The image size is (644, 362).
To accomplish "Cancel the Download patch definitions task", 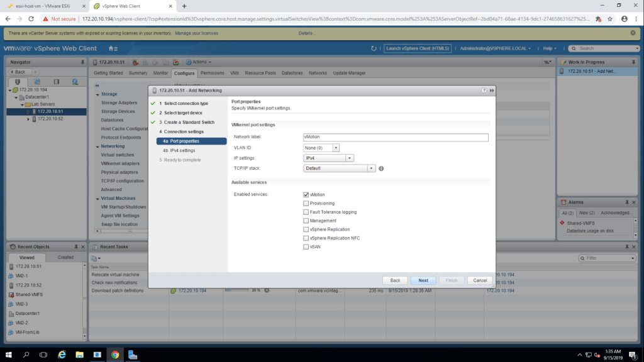I will click(267, 290).
